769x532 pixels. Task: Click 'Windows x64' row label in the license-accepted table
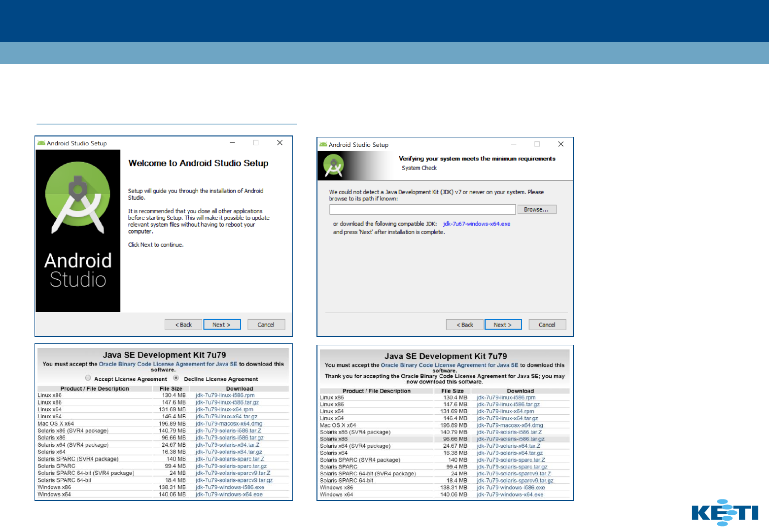pyautogui.click(x=336, y=495)
